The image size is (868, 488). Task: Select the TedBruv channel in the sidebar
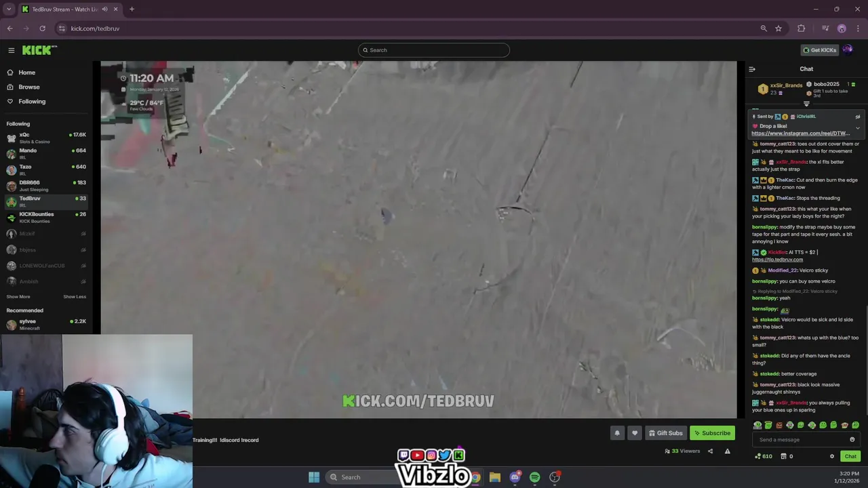[46, 201]
